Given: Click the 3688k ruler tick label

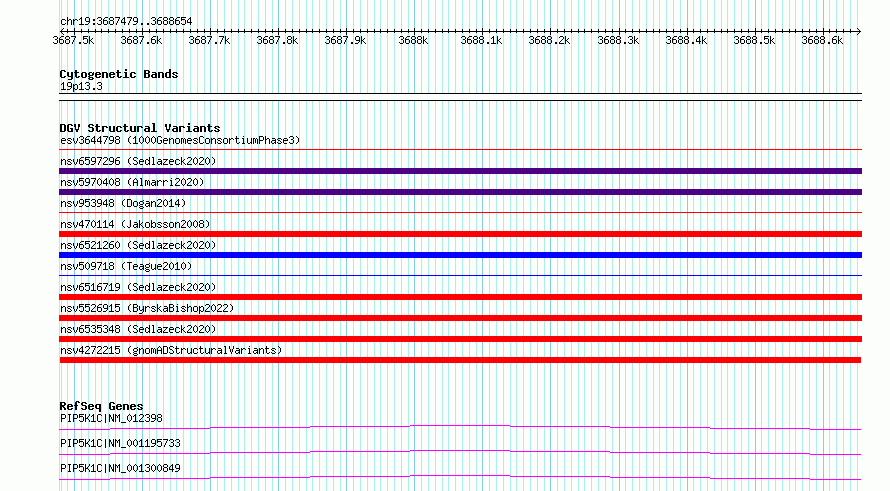Looking at the screenshot, I should (x=413, y=40).
